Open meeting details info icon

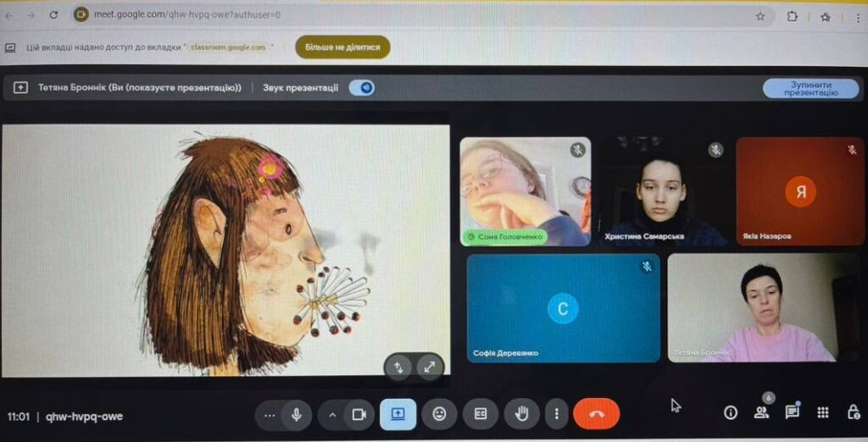click(730, 412)
